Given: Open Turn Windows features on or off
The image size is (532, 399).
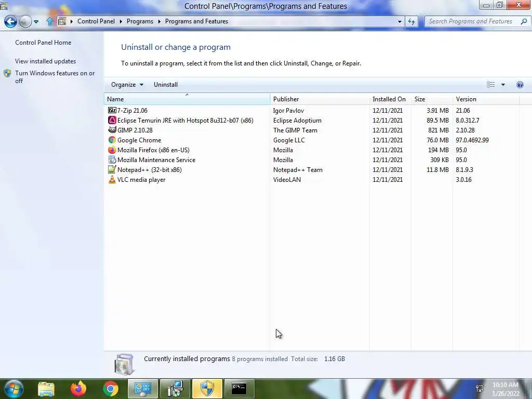Looking at the screenshot, I should (55, 77).
